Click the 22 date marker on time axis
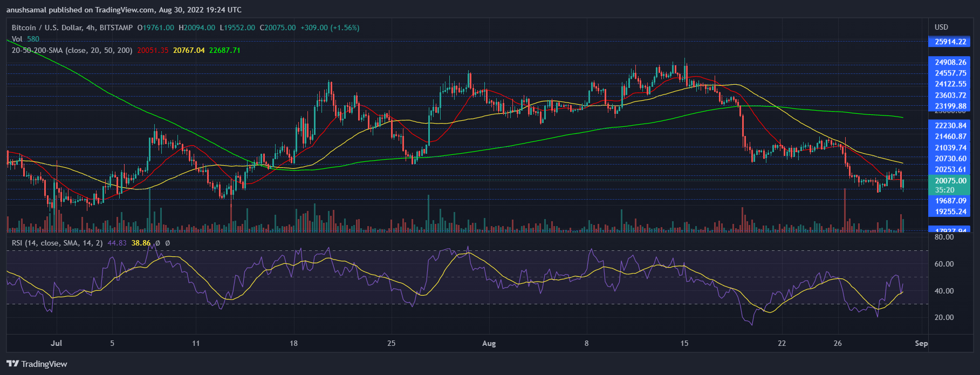 [782, 343]
